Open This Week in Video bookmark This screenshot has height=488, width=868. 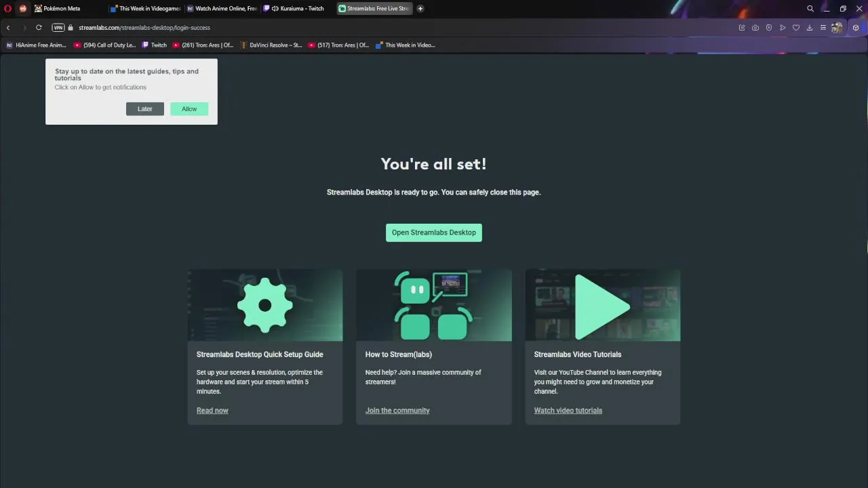click(x=406, y=45)
